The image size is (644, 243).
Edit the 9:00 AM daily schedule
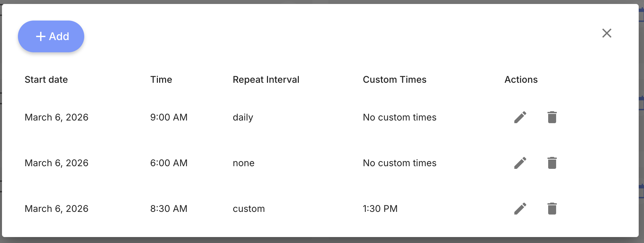click(x=520, y=117)
